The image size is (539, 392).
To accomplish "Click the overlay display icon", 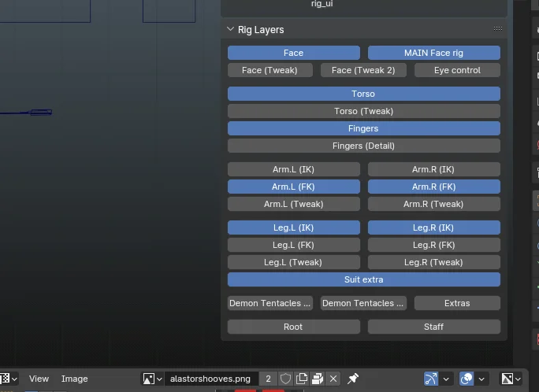I will coord(467,379).
